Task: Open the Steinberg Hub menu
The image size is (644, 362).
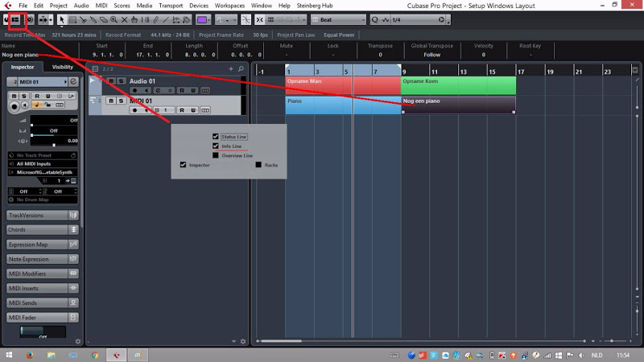Action: click(x=315, y=6)
